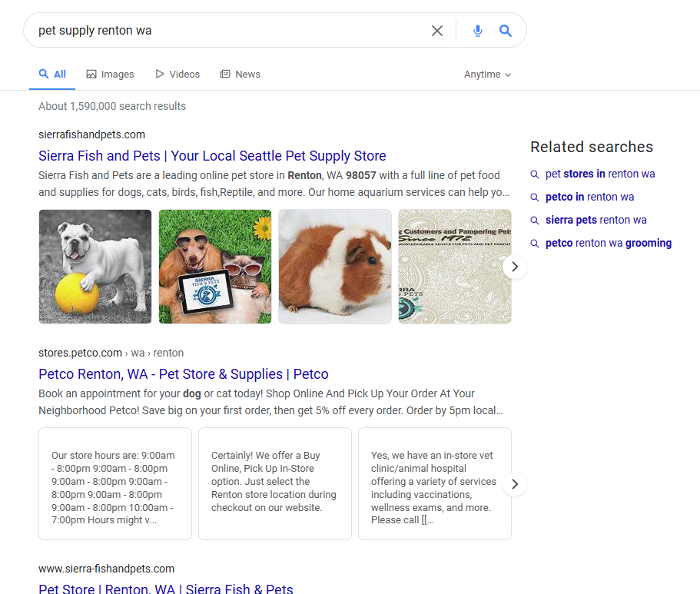700x594 pixels.
Task: Open the Anytime time filter dropdown
Action: 487,75
